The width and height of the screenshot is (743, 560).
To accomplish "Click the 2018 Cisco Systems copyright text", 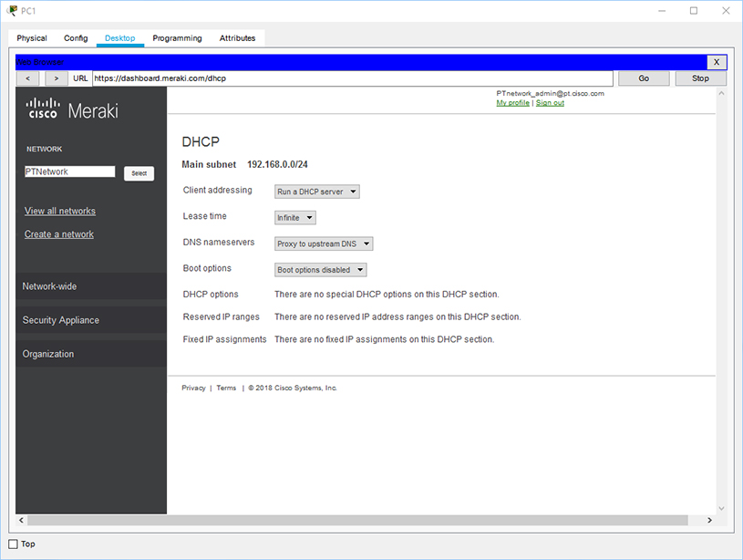I will coord(293,388).
